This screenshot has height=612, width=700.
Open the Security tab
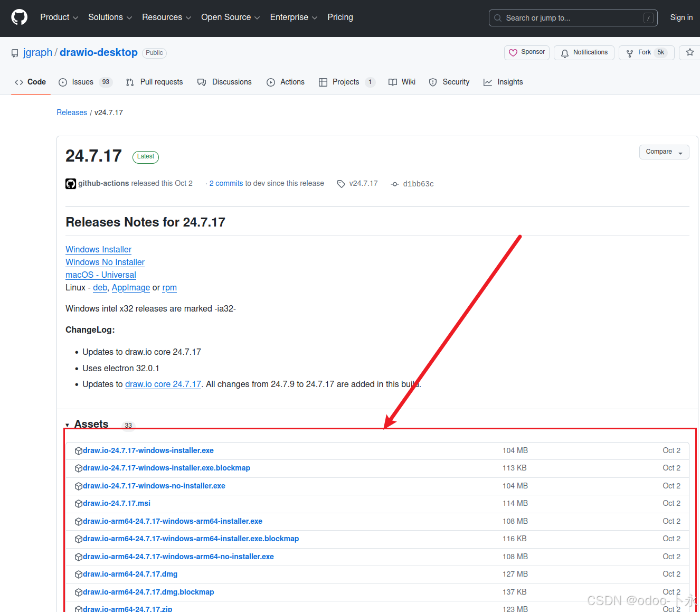pyautogui.click(x=449, y=82)
